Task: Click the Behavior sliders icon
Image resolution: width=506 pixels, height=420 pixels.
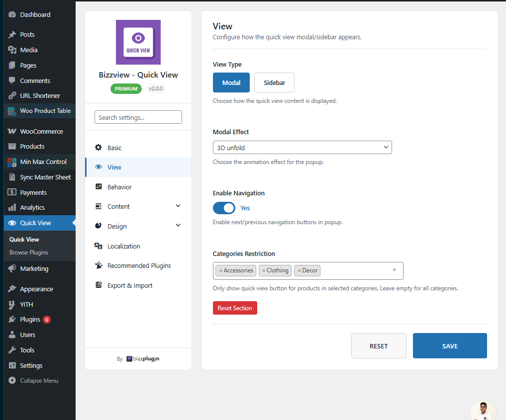Action: [99, 186]
